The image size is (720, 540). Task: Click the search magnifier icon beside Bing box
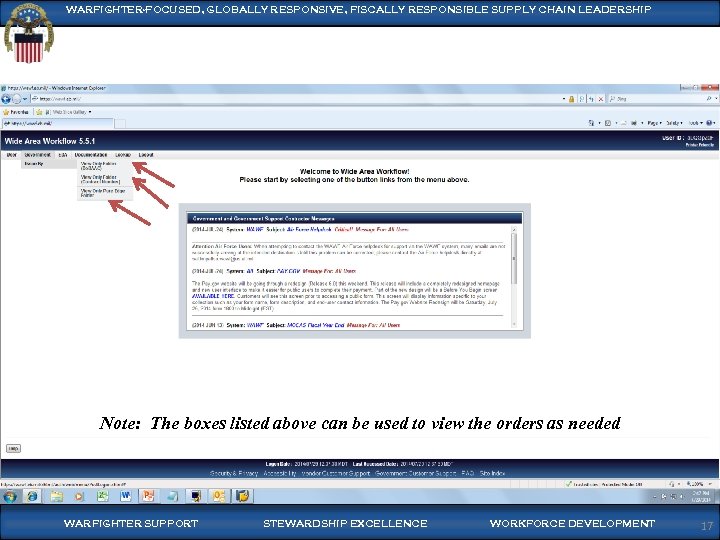[x=709, y=99]
